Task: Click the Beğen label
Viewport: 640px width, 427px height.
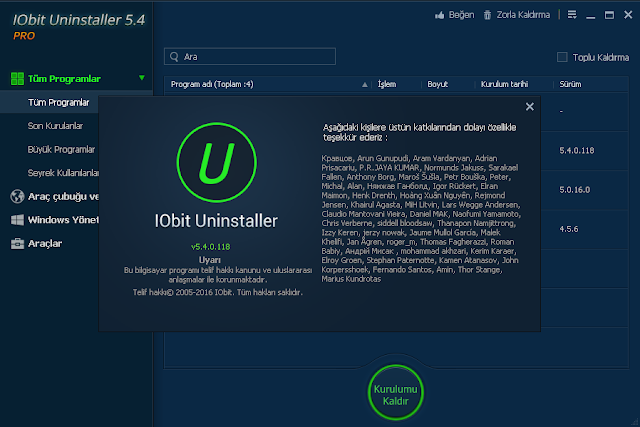Action: coord(461,15)
